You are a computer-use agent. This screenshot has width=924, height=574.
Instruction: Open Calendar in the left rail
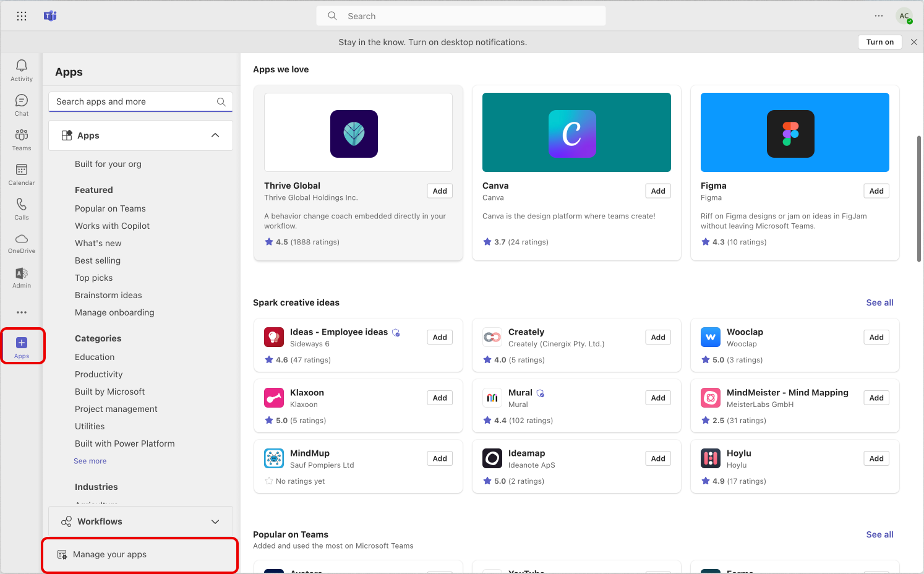[x=22, y=174]
